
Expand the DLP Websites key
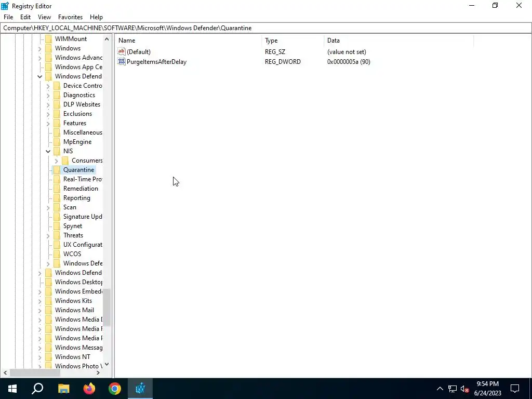pos(48,104)
